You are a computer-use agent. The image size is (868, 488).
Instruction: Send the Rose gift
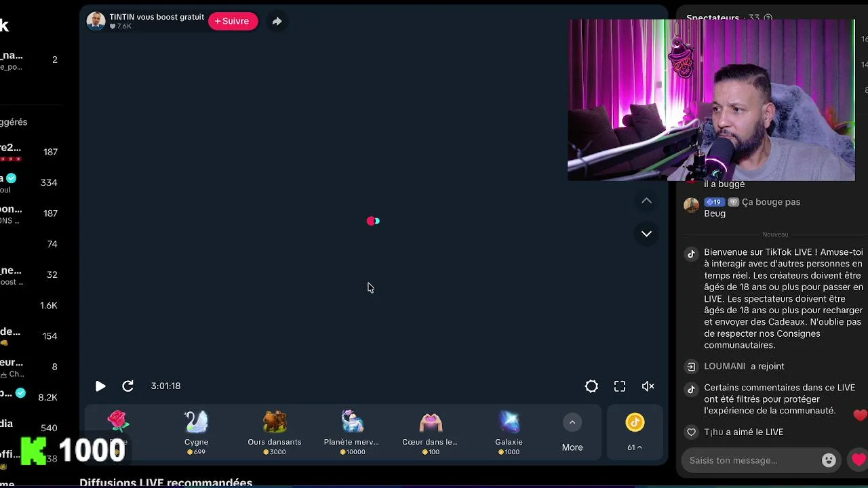click(118, 432)
